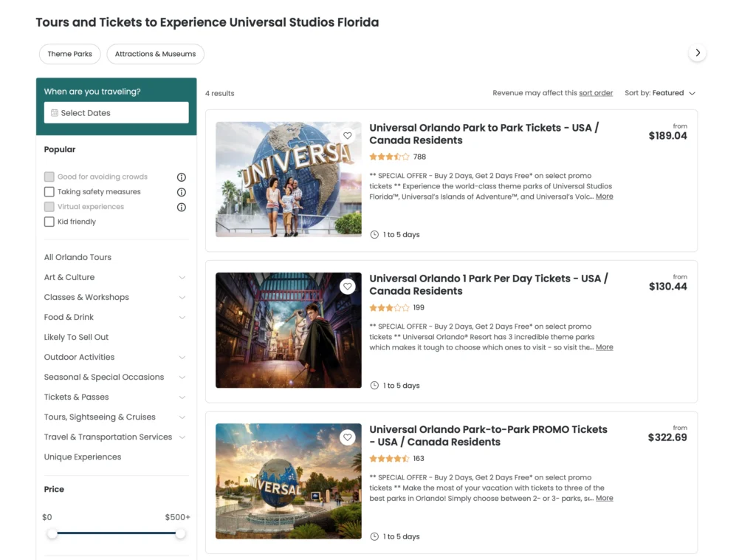Click the $322.69 price
The height and width of the screenshot is (560, 756).
click(x=667, y=437)
